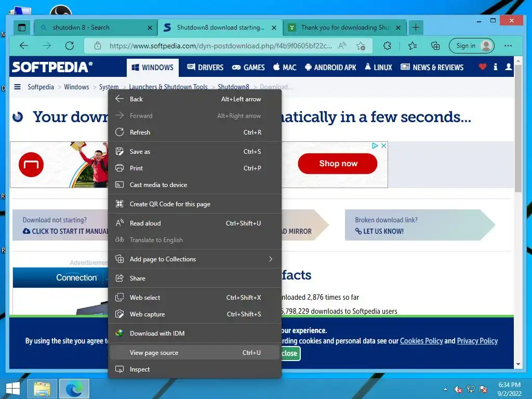Screen dimensions: 532x399
Task: Click CLICK TO START IT MANUALLY link
Action: 66,231
